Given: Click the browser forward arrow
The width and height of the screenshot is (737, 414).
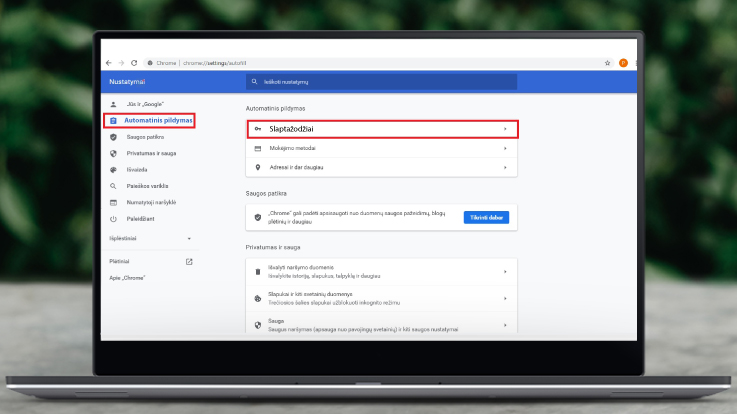Looking at the screenshot, I should pyautogui.click(x=122, y=62).
